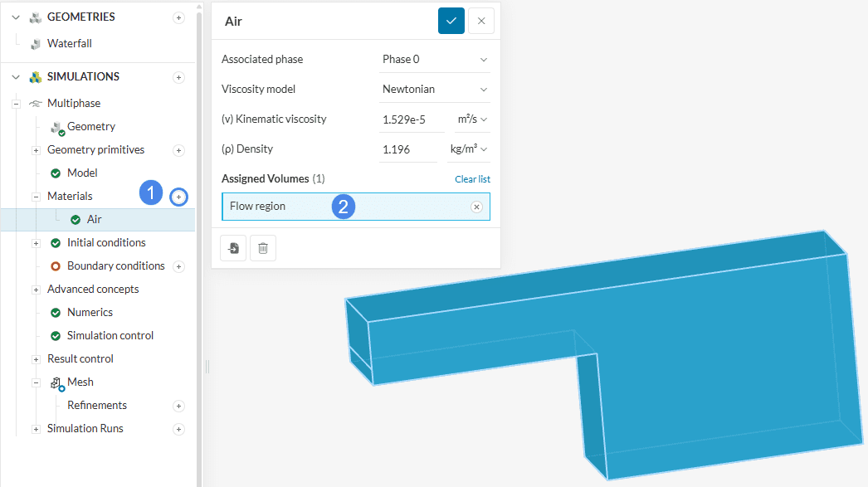This screenshot has height=487, width=868.
Task: Click the Density value input field
Action: [407, 150]
